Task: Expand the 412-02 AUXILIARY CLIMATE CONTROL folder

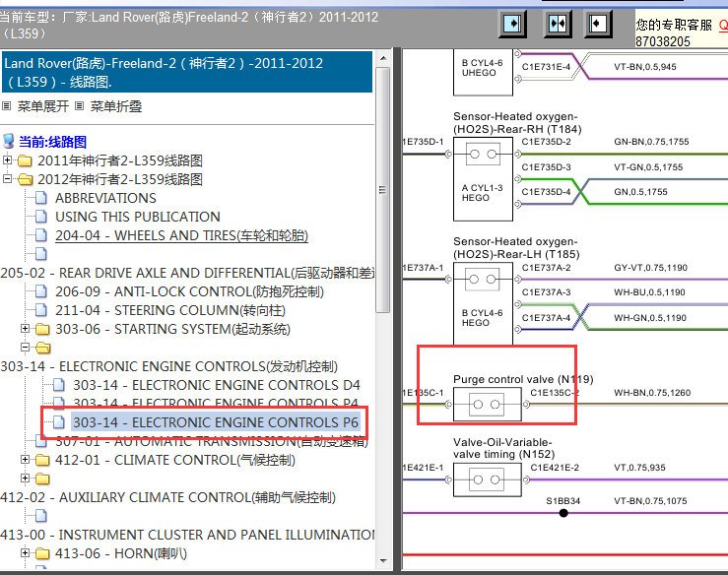Action: (25, 478)
